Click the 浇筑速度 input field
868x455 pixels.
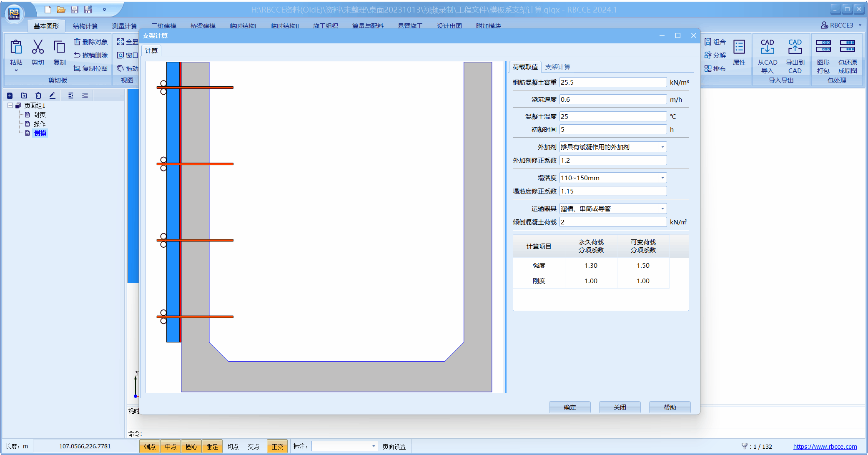(612, 100)
